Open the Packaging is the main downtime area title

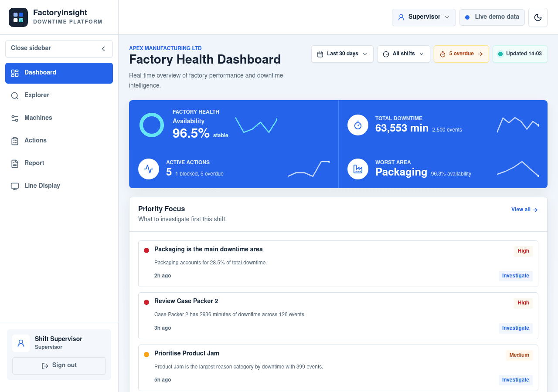208,250
